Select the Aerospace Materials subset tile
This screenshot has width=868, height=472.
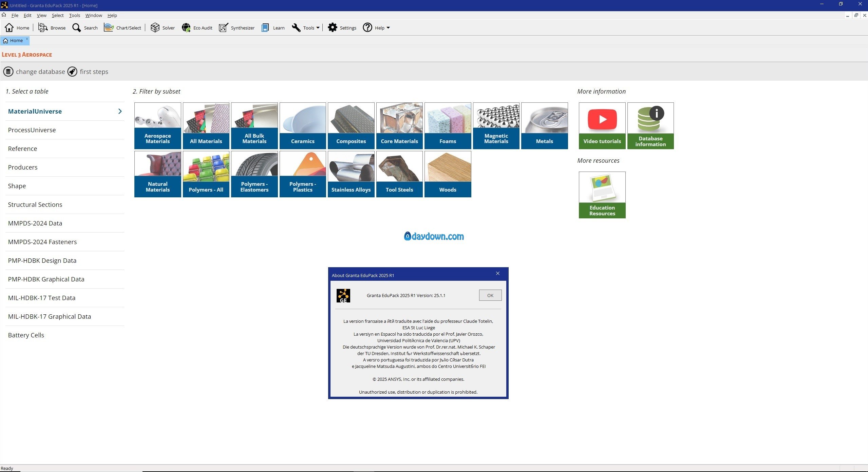pos(158,126)
